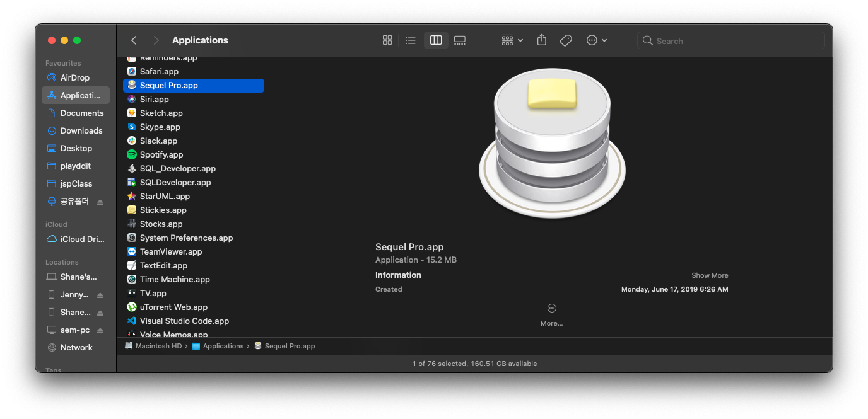868x419 pixels.
Task: Click the uTorrent Web.app icon
Action: (132, 307)
